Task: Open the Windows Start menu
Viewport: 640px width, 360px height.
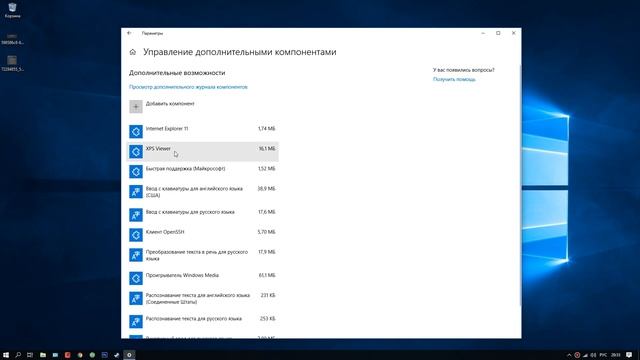Action: (x=6, y=355)
